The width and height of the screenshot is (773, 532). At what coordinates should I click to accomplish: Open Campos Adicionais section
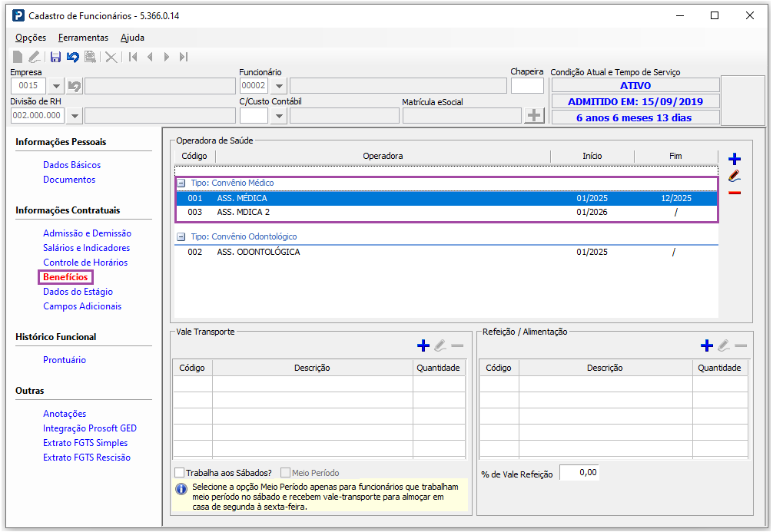(82, 306)
